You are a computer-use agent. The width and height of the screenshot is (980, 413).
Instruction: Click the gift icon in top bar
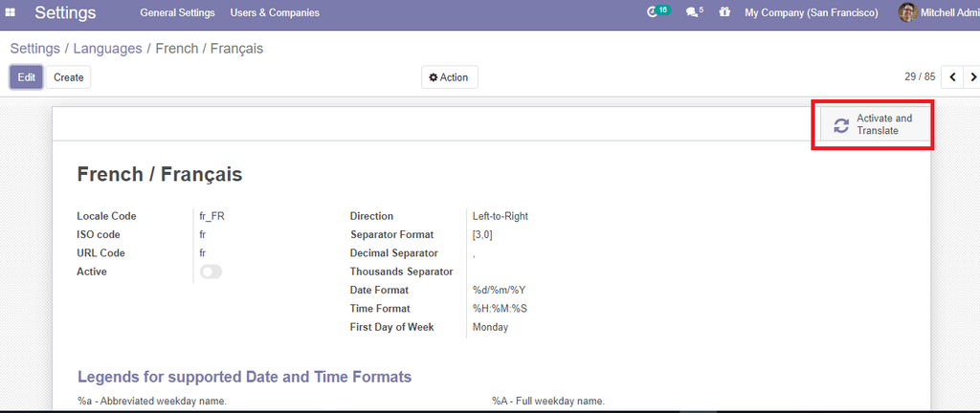724,12
